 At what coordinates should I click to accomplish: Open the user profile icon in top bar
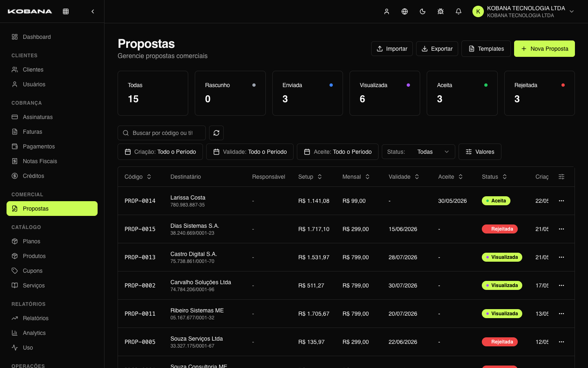tap(387, 11)
